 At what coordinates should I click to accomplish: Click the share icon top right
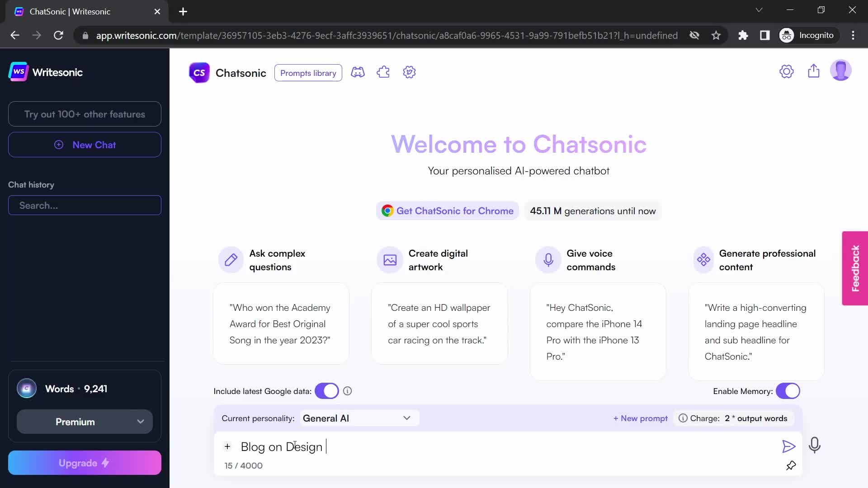(x=814, y=70)
